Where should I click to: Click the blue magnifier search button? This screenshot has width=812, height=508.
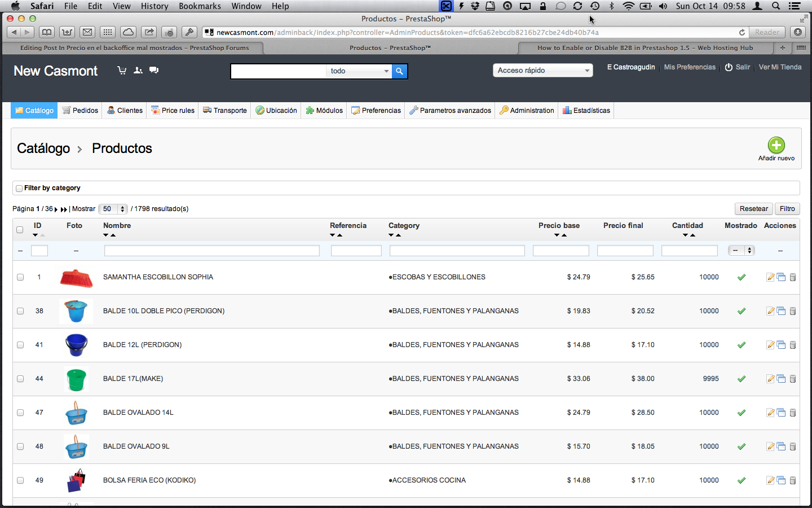click(399, 71)
